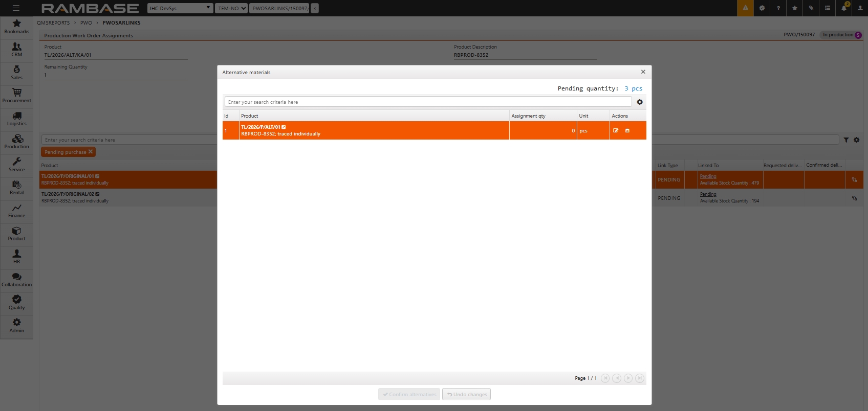Viewport: 868px width, 411px height.
Task: Open the Production module in sidebar
Action: (17, 142)
